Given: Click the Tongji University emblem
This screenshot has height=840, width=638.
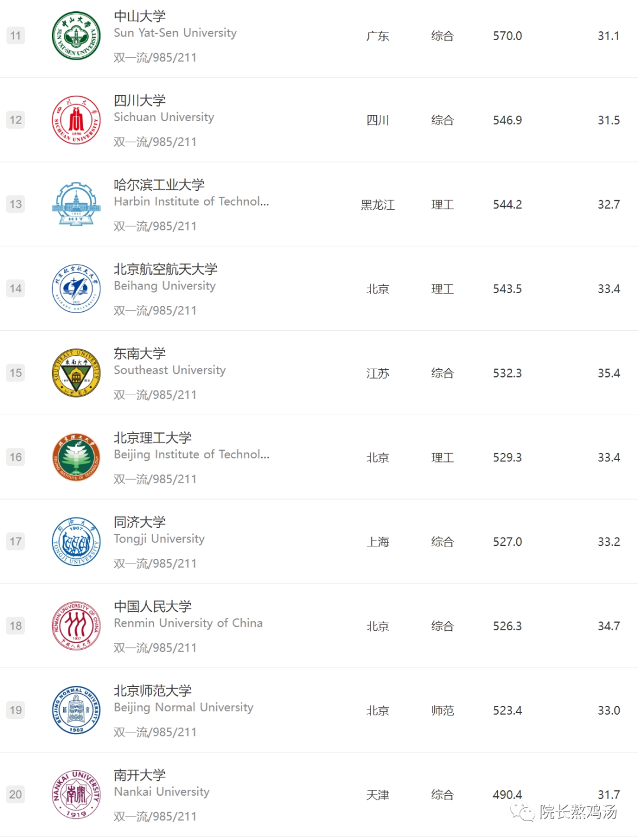Looking at the screenshot, I should (76, 542).
